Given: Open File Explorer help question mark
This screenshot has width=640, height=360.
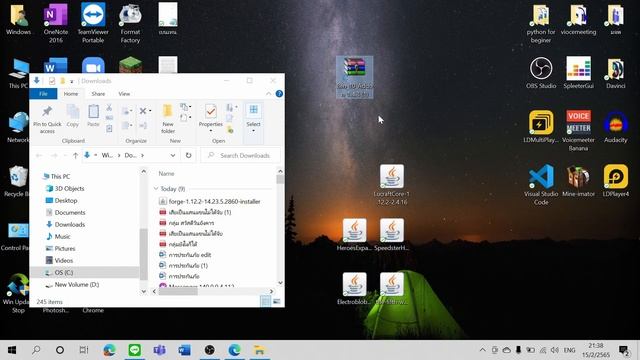Looking at the screenshot, I should click(x=279, y=94).
